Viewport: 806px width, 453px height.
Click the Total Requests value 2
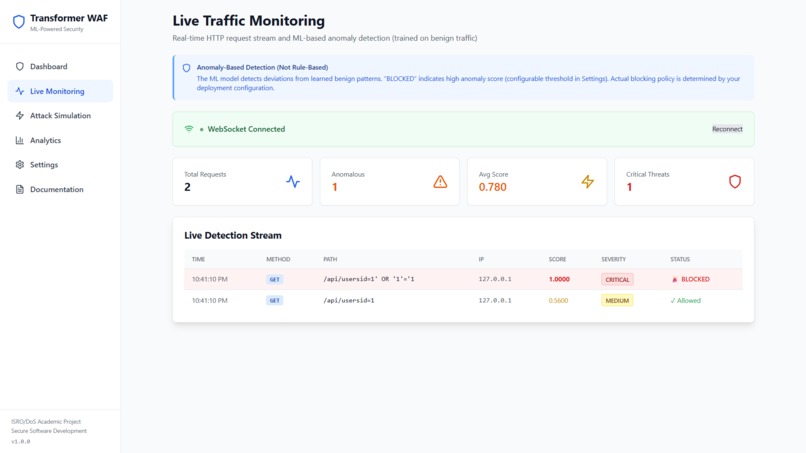(x=187, y=187)
